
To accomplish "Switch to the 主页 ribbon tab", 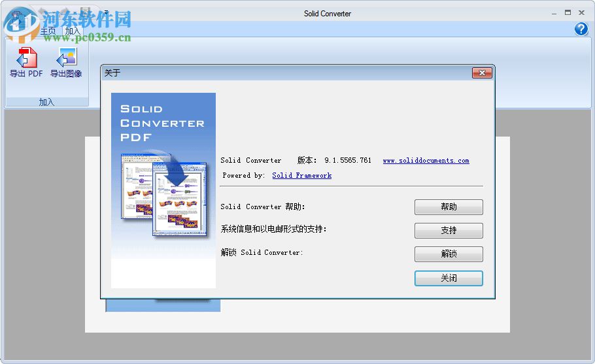I will point(48,31).
